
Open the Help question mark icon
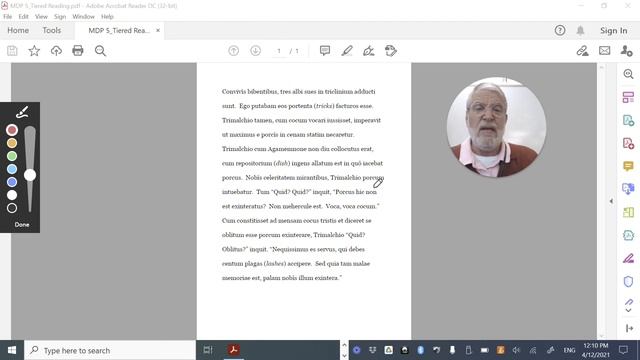tap(560, 30)
